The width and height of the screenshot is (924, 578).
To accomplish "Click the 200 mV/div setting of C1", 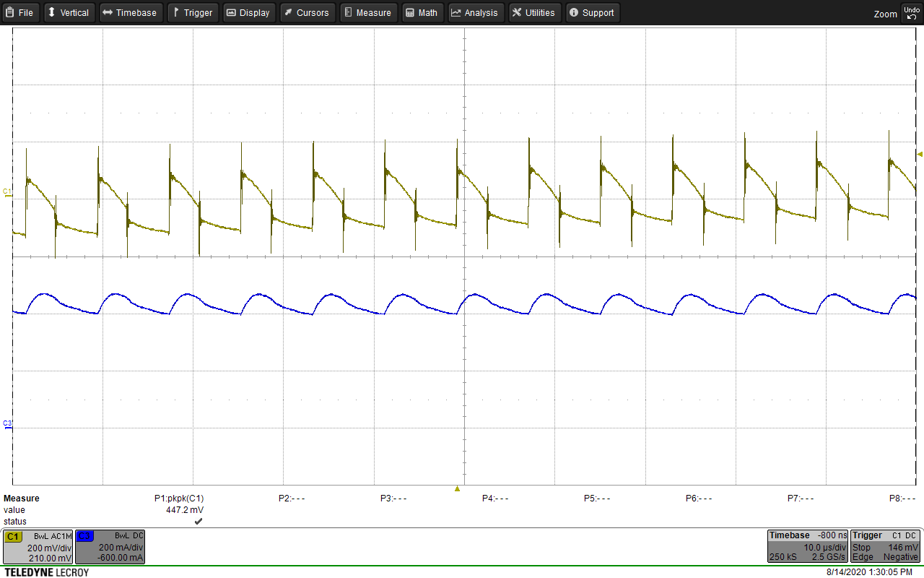I will (x=50, y=548).
